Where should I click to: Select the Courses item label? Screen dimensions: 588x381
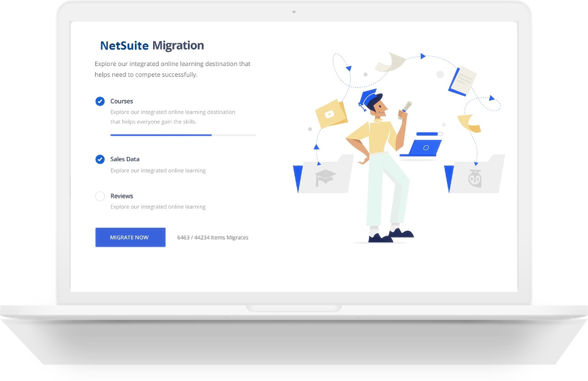point(121,101)
